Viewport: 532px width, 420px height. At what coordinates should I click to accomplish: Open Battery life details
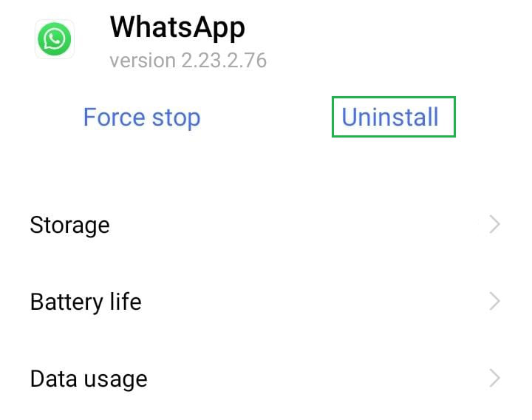point(266,302)
